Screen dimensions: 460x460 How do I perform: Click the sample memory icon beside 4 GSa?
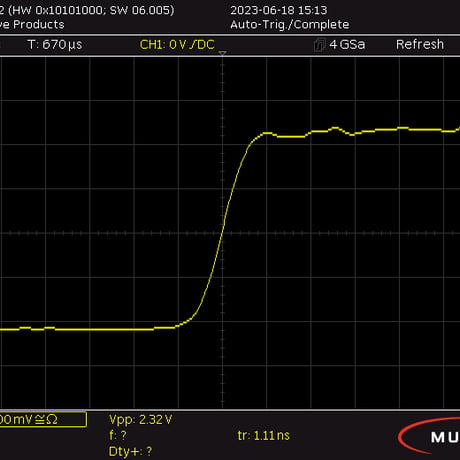(319, 45)
